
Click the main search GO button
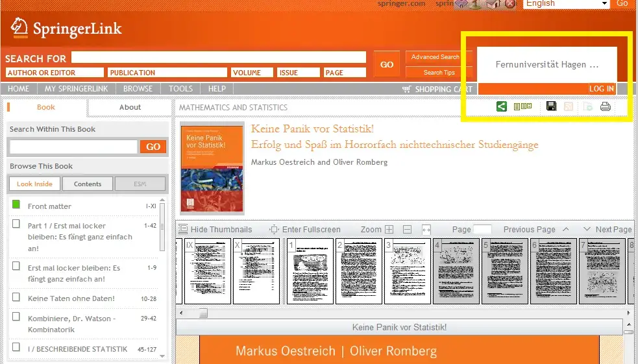tap(387, 64)
